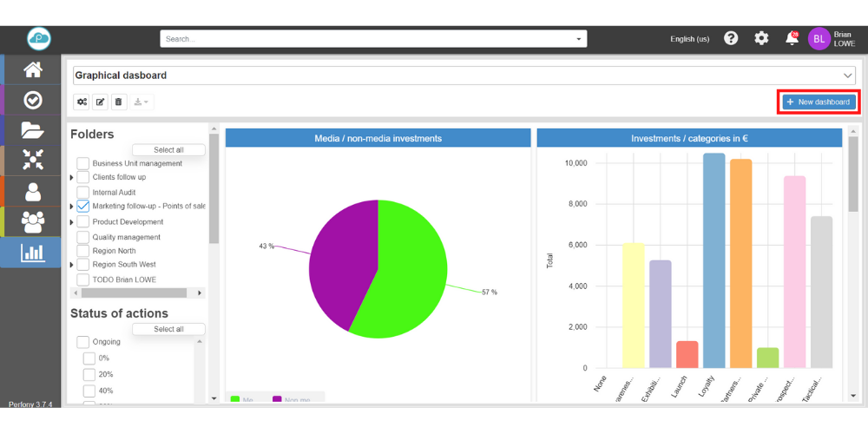Open dashboard settings gears icon
868x434 pixels.
pyautogui.click(x=82, y=102)
